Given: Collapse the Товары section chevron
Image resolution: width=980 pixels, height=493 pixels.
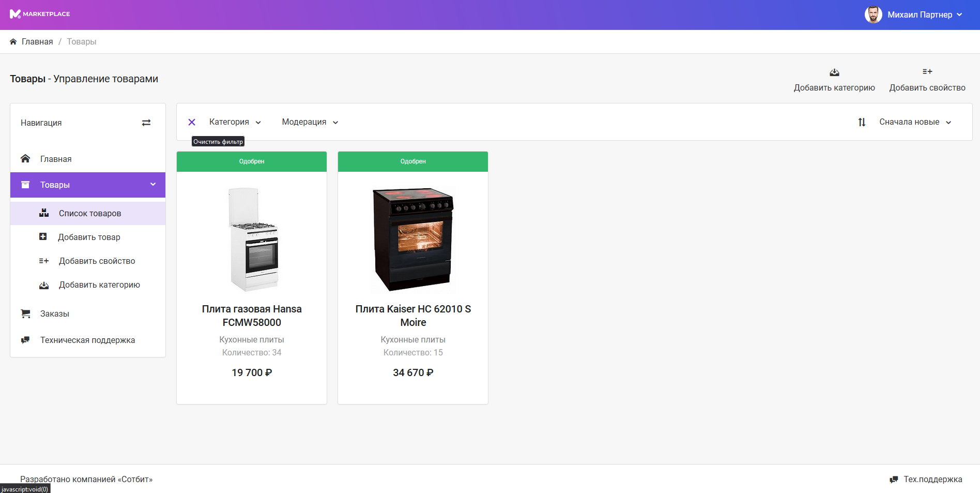Looking at the screenshot, I should (153, 184).
